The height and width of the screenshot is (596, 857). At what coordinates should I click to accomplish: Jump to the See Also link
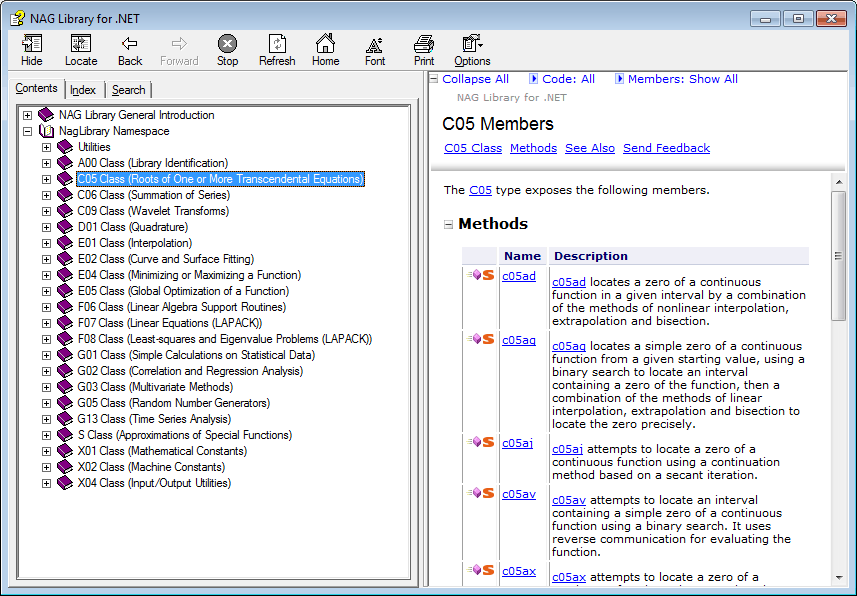pyautogui.click(x=590, y=148)
